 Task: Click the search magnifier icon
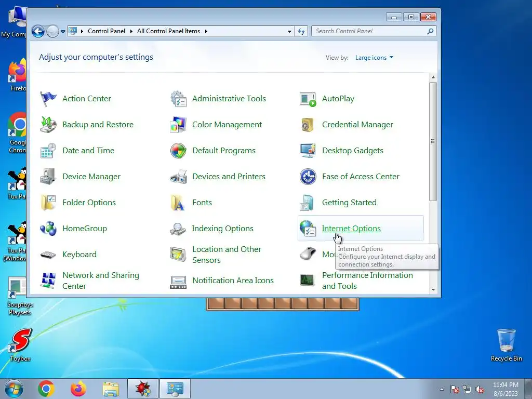pos(430,31)
